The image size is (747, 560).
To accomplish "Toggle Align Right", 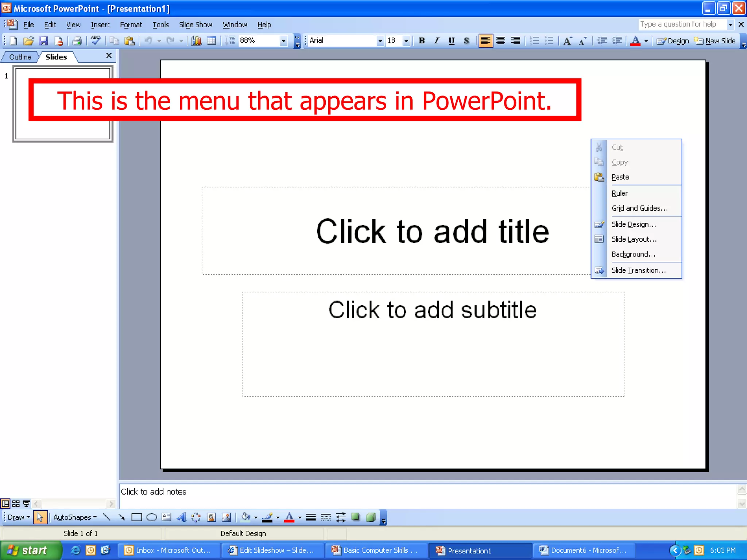I will click(515, 41).
